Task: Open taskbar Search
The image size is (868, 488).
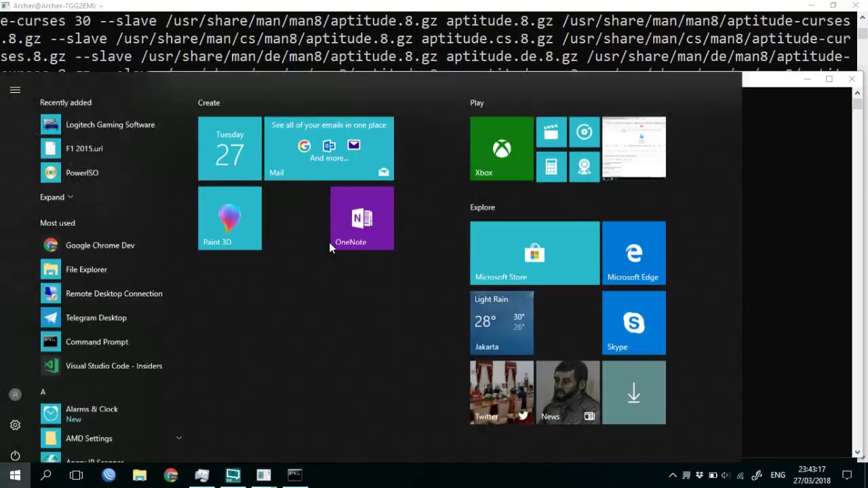Action: click(46, 475)
